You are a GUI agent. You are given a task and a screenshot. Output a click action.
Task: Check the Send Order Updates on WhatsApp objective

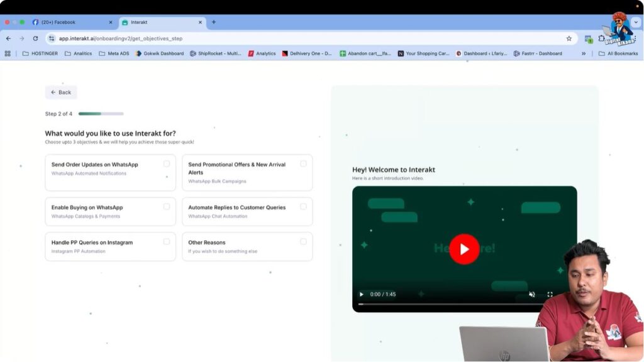[x=167, y=163]
